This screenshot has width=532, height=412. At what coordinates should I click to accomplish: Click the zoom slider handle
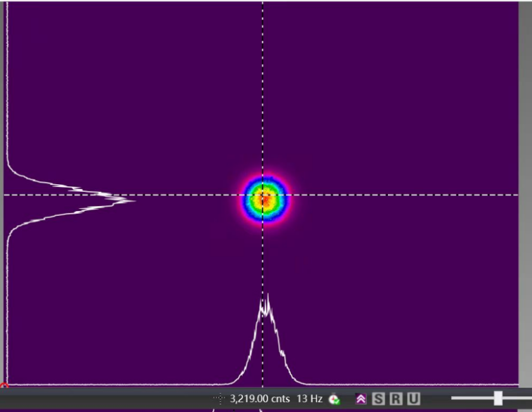498,399
